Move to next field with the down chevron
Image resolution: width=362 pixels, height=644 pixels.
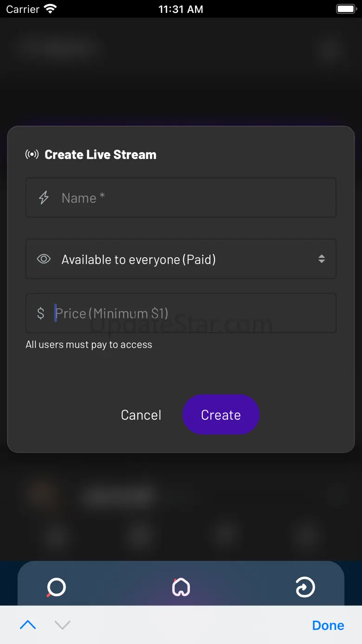(62, 625)
